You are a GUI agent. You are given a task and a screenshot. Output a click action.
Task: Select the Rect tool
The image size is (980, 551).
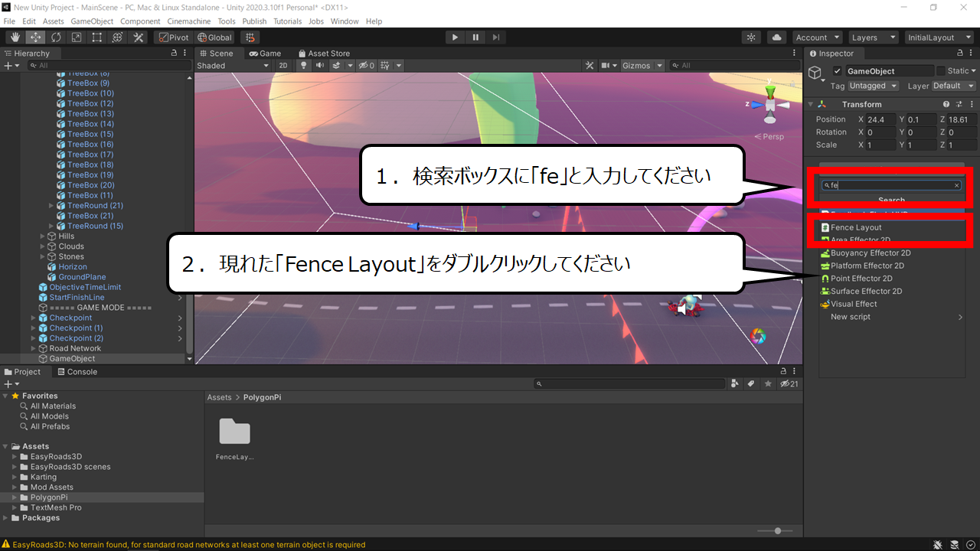97,37
